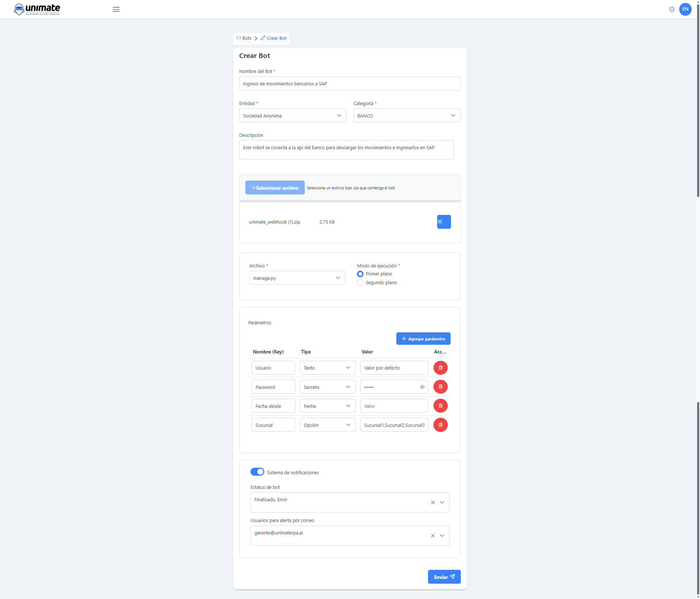Screen dimensions: 700x599
Task: Delete the Sucursal parameter row trash icon
Action: coord(440,425)
